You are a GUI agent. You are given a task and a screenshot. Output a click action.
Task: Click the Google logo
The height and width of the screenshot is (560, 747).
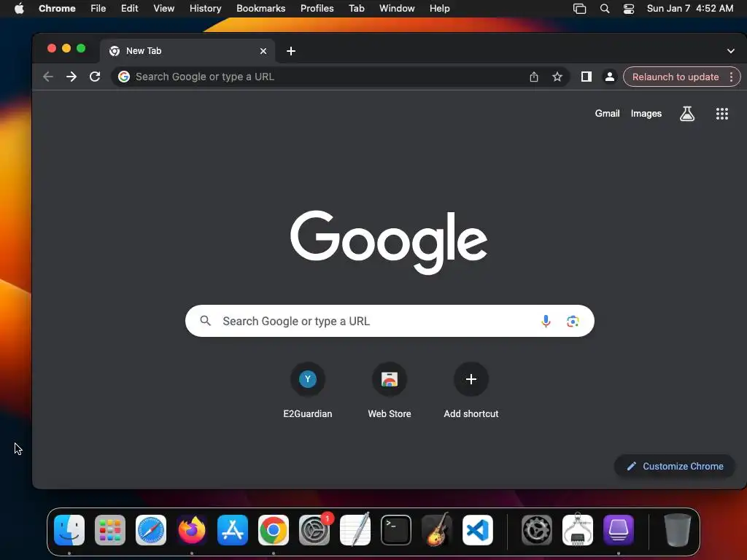pos(389,242)
